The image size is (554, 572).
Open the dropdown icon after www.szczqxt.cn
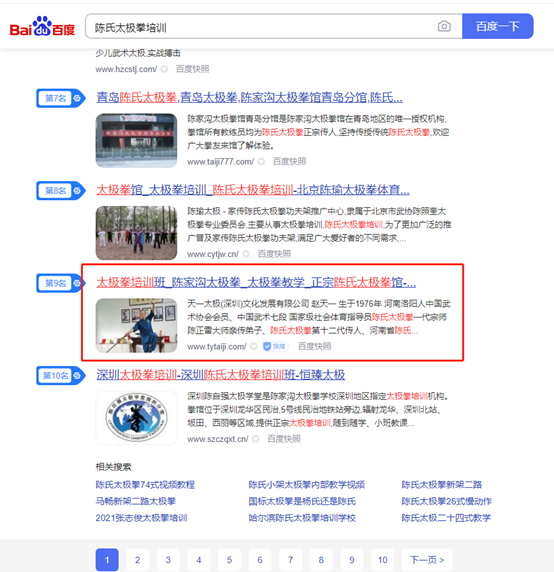coord(256,439)
